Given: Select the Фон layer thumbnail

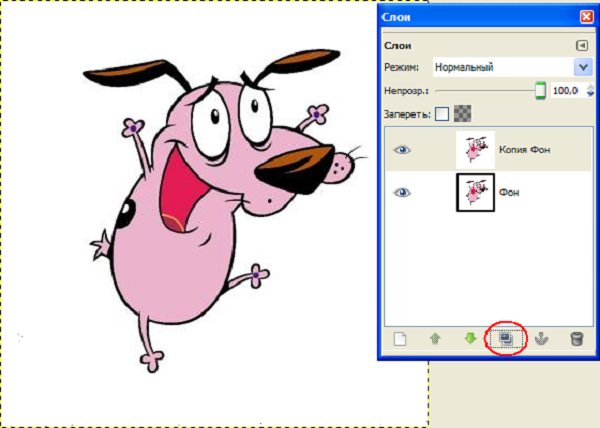Looking at the screenshot, I should [x=475, y=192].
